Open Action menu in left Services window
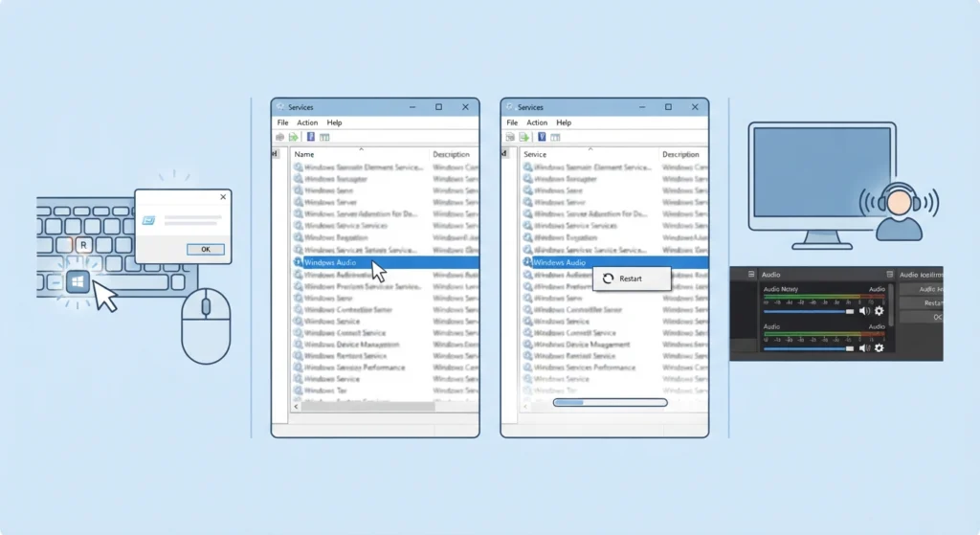This screenshot has width=980, height=535. pyautogui.click(x=307, y=123)
